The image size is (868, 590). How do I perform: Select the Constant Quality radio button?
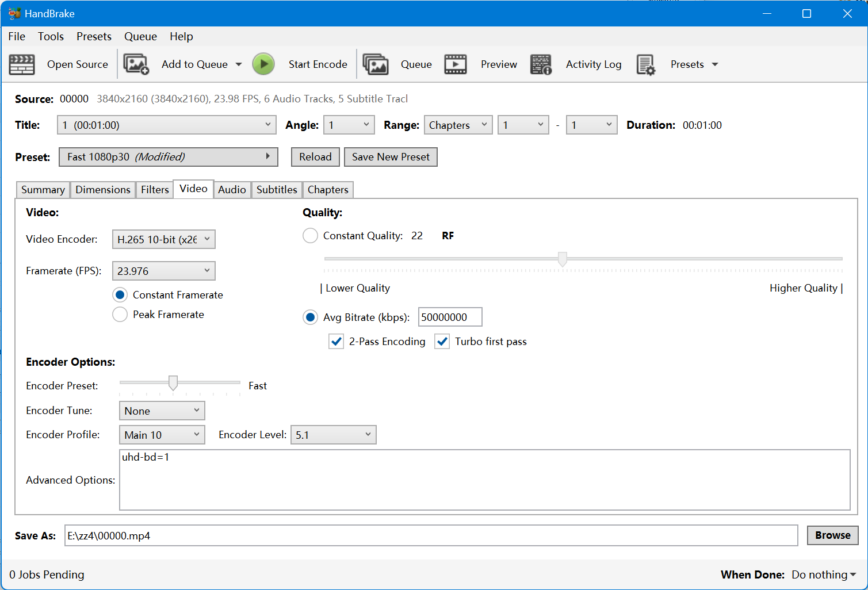(310, 236)
